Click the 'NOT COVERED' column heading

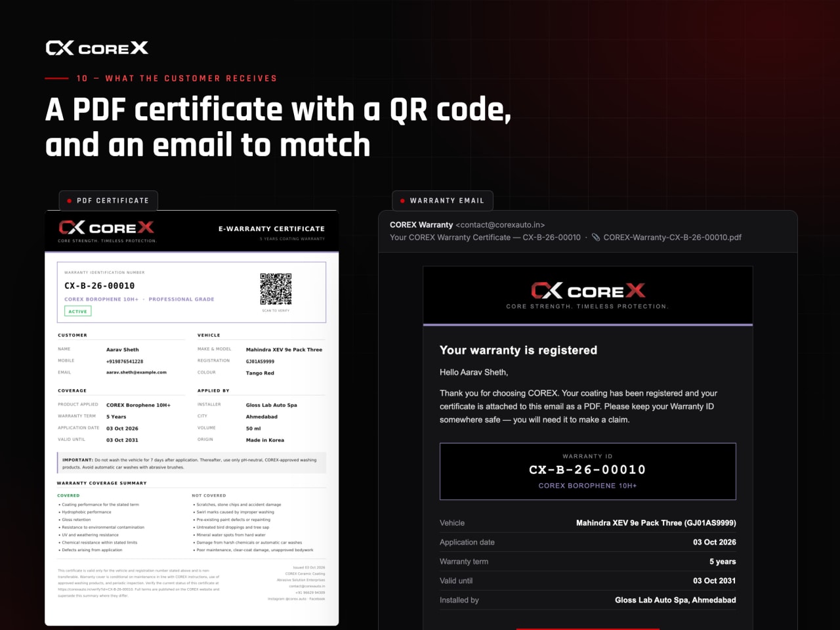click(209, 495)
